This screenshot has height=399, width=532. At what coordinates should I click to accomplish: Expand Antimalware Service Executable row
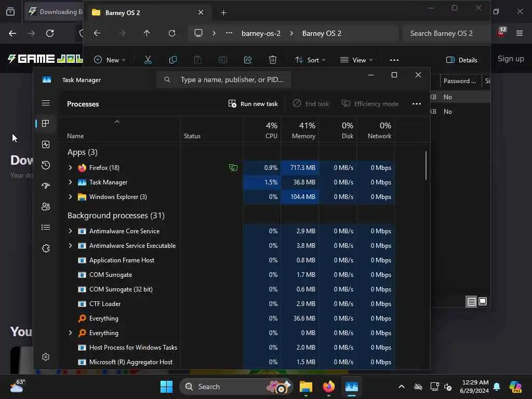(x=70, y=246)
